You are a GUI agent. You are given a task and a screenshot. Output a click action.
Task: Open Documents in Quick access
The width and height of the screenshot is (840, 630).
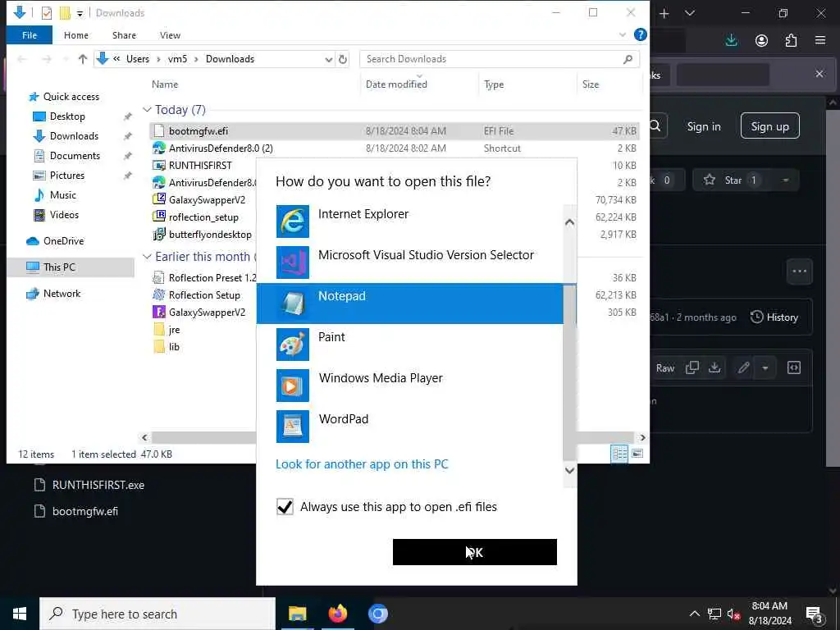coord(75,155)
